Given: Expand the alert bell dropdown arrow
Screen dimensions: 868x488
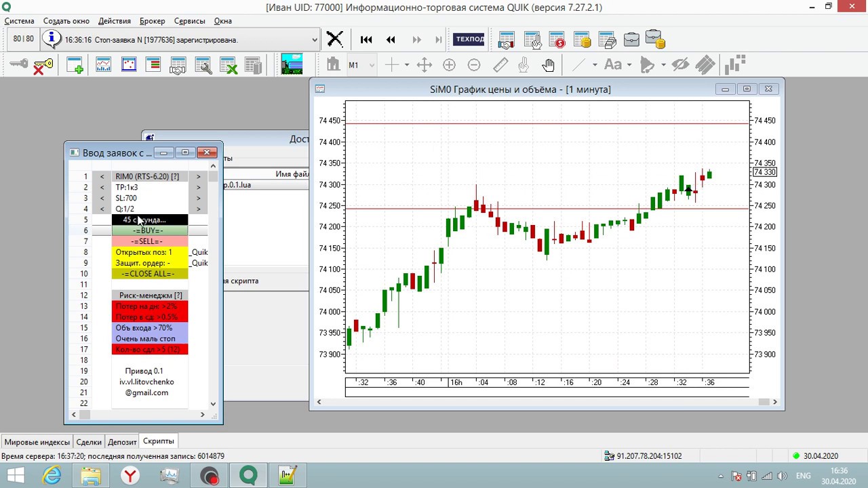Looking at the screenshot, I should click(x=663, y=65).
